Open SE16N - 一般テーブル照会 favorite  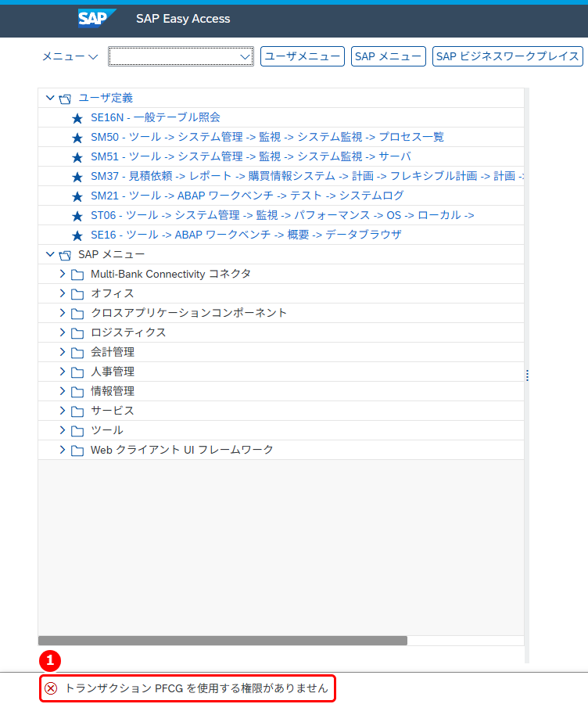156,117
